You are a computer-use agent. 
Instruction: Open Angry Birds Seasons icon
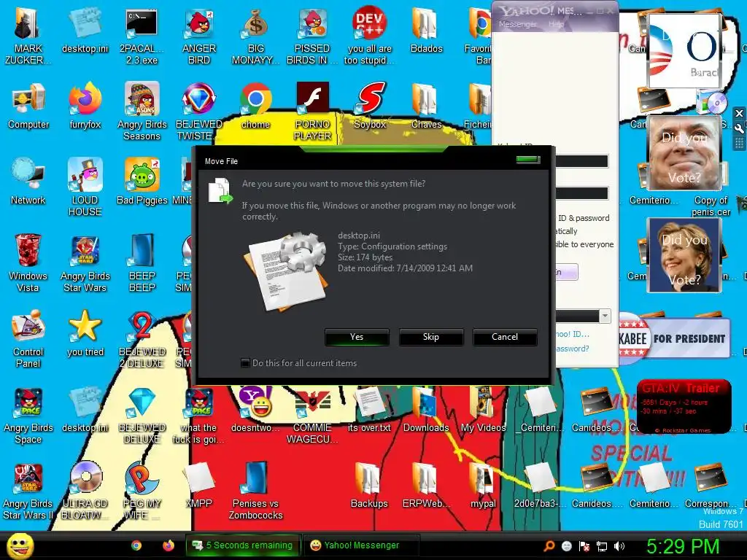(142, 112)
